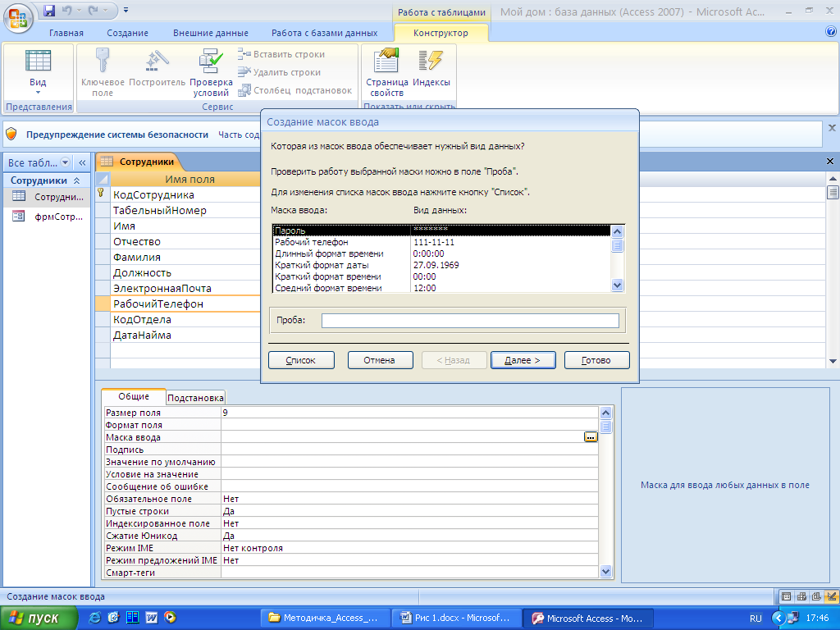Close the security warning bar
This screenshot has height=630, width=840.
(832, 128)
